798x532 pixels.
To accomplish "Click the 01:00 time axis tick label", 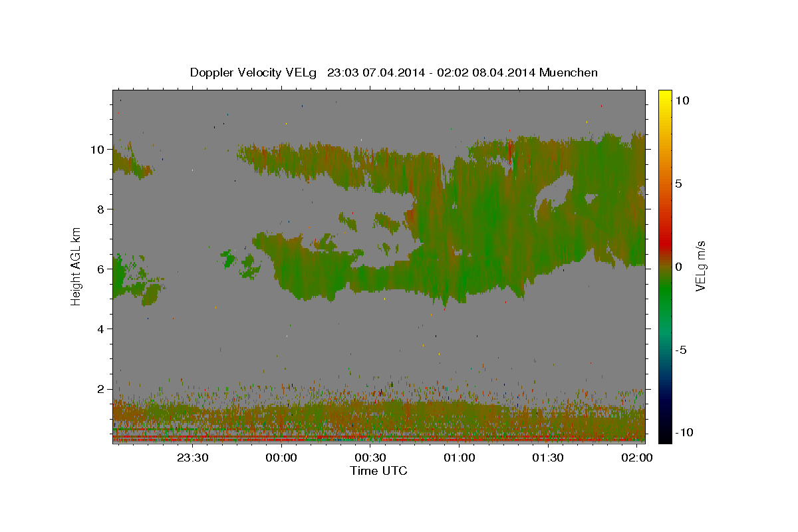I will [x=460, y=458].
